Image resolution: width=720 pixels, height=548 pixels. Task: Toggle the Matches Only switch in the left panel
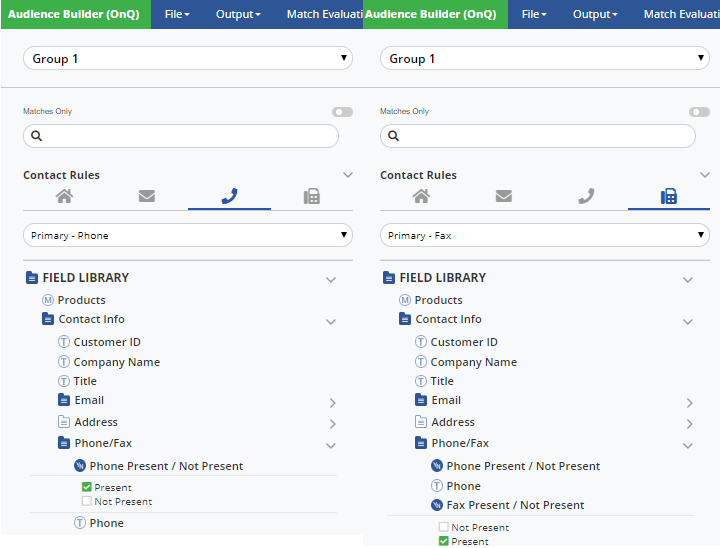(342, 112)
